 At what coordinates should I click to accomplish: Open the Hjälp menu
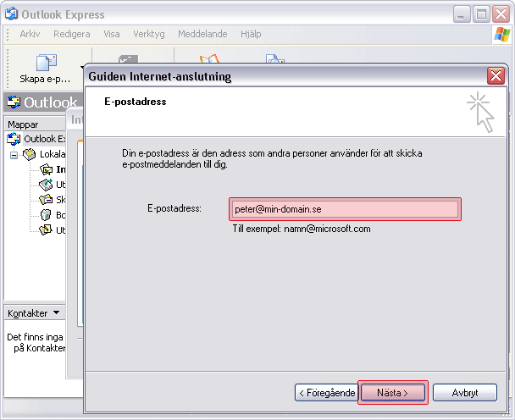[x=250, y=34]
